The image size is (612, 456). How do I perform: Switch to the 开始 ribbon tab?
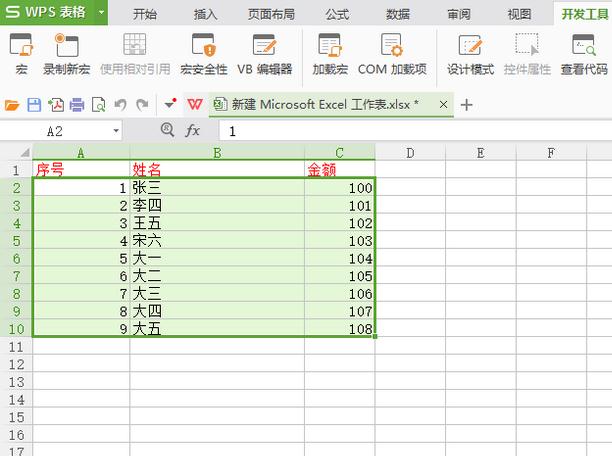[x=145, y=14]
